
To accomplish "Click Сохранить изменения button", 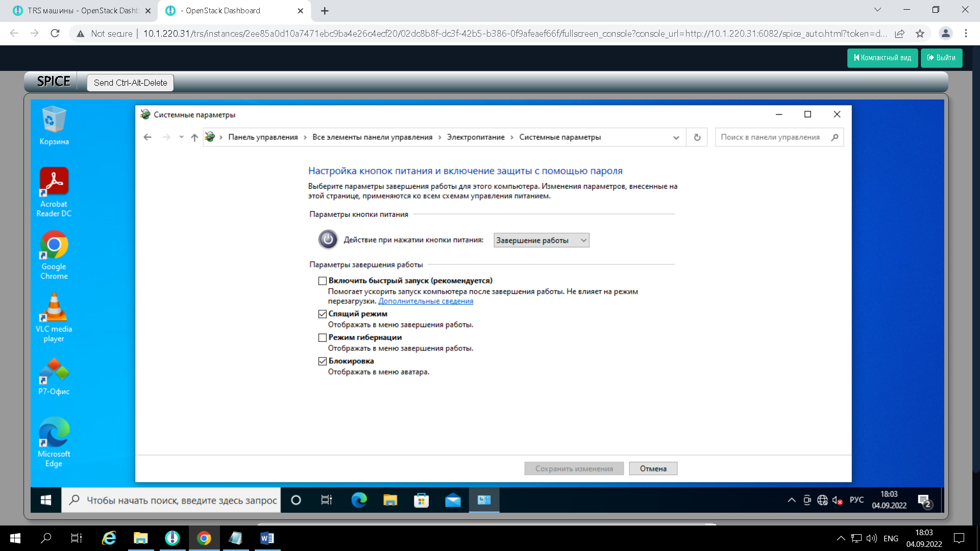I will tap(574, 469).
